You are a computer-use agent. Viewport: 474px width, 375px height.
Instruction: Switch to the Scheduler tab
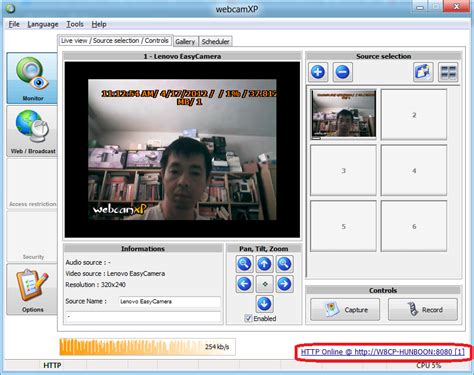[x=215, y=41]
